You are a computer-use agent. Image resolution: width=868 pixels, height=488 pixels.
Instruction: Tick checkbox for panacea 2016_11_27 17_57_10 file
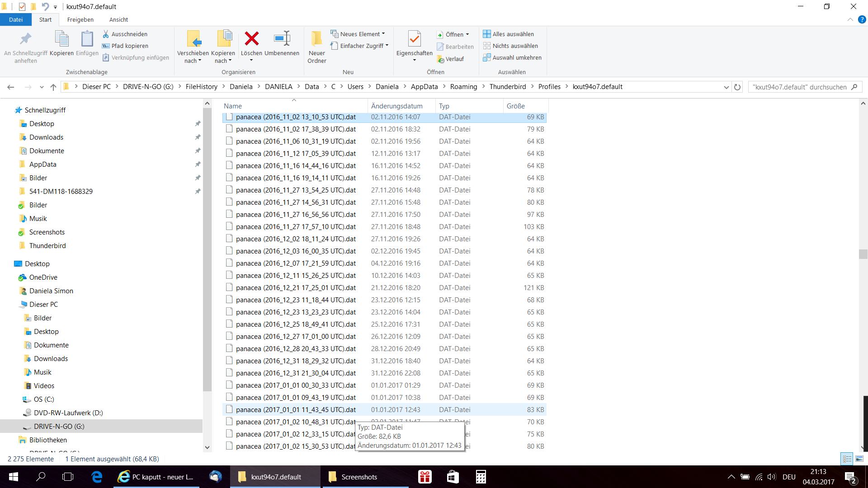[x=229, y=226]
